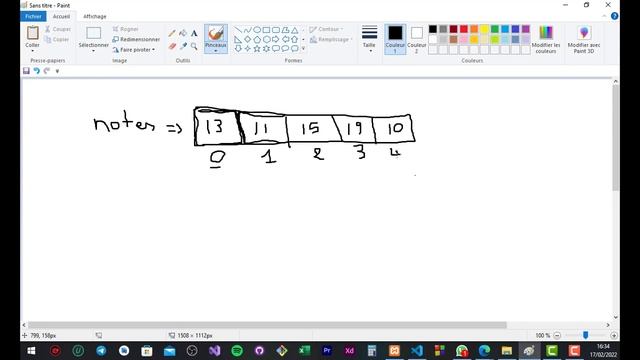Switch to the Affichage tab
The image size is (640, 360).
tap(95, 16)
